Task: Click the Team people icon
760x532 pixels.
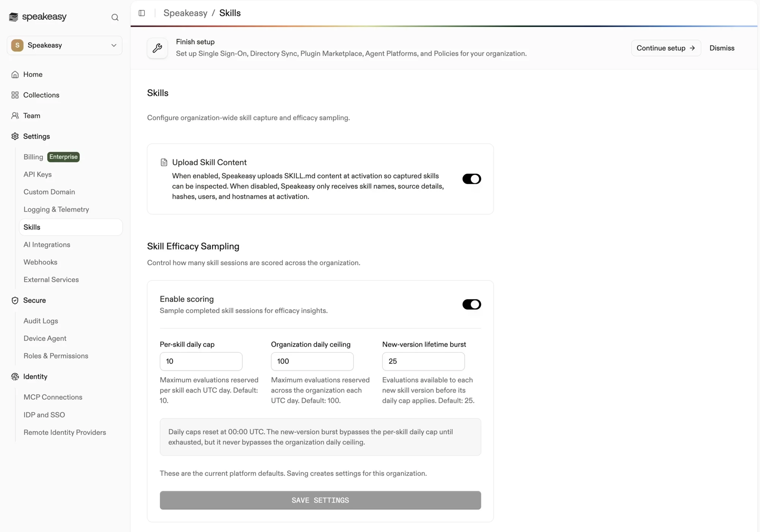Action: (x=15, y=116)
